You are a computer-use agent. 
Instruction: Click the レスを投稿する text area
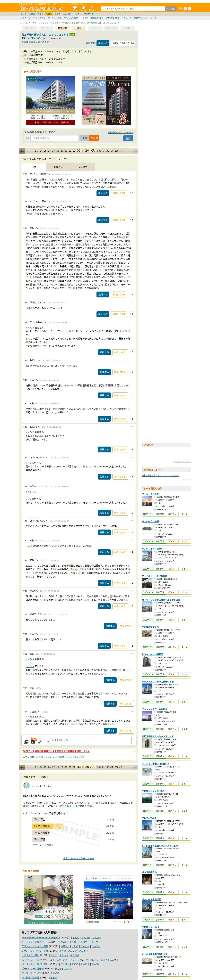click(91, 740)
